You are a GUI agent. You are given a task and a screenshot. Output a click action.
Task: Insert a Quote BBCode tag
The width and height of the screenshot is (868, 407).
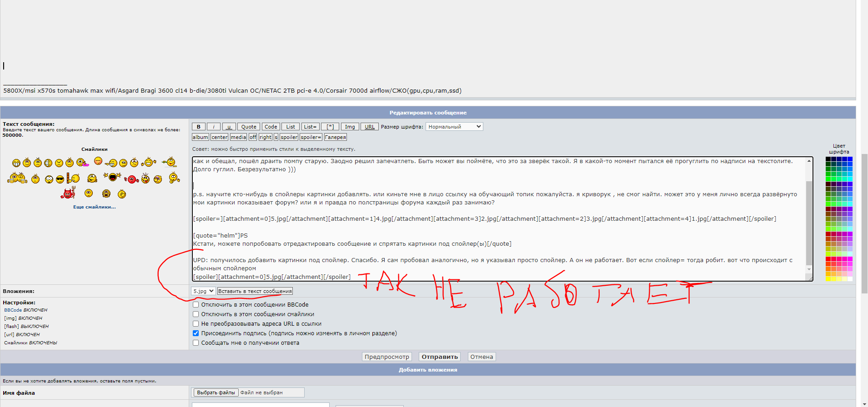point(249,127)
